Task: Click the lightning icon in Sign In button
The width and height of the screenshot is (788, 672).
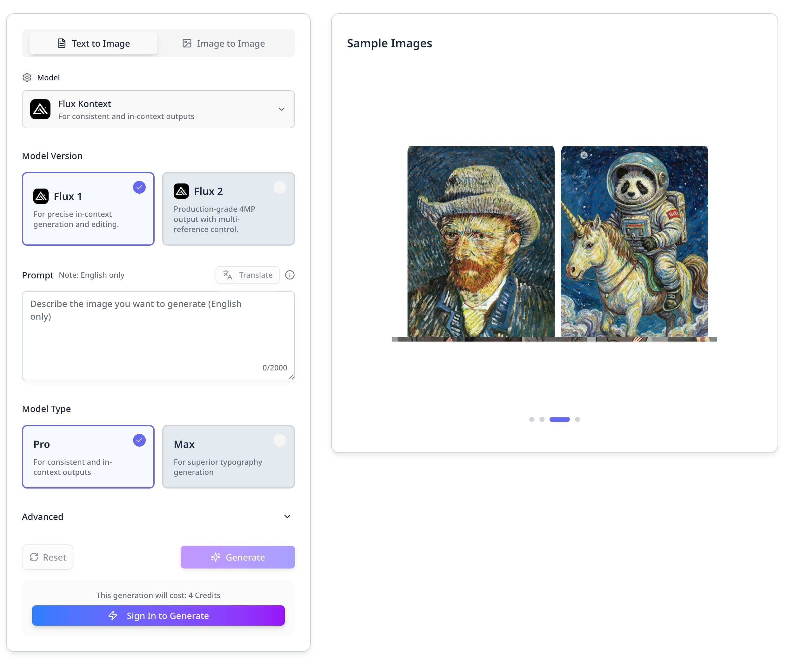Action: point(113,616)
